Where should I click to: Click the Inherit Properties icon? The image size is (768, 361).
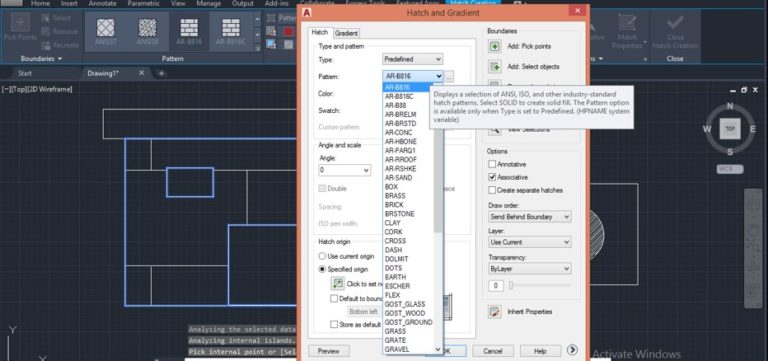(495, 312)
